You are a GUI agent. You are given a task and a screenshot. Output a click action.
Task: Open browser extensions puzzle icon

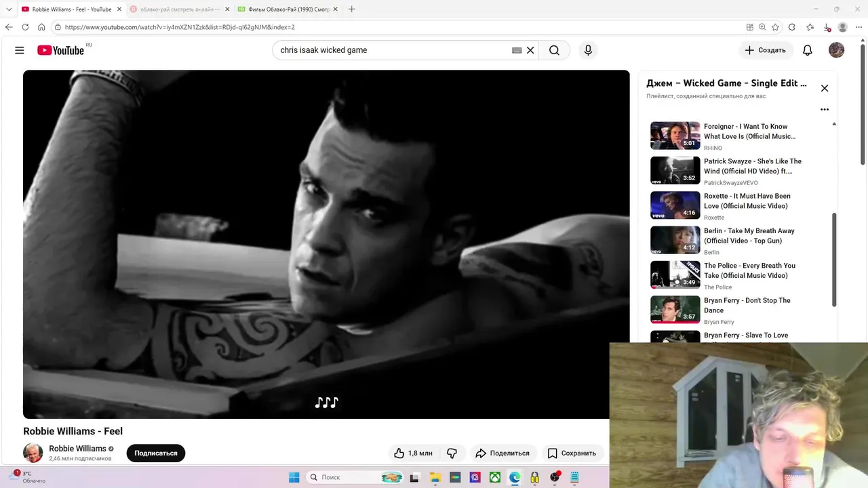tap(792, 27)
